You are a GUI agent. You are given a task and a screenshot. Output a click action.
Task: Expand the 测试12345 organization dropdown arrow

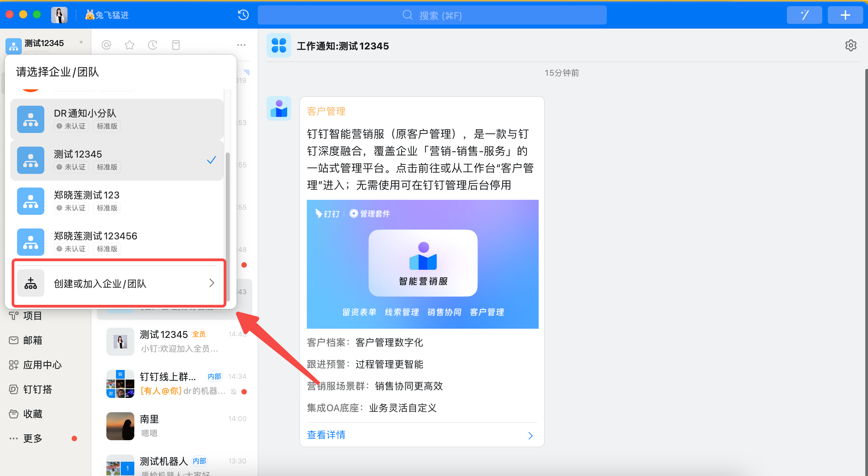pos(81,42)
